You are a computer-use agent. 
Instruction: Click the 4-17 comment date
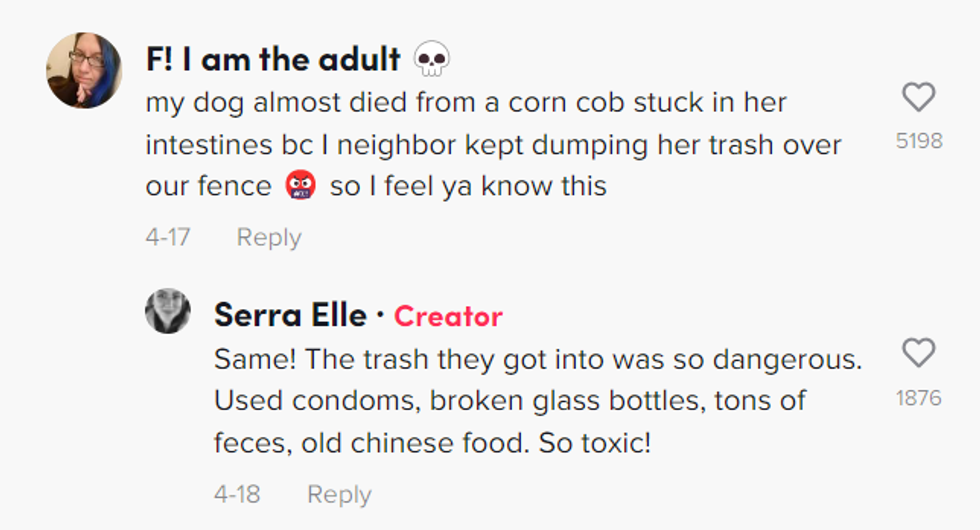[168, 238]
